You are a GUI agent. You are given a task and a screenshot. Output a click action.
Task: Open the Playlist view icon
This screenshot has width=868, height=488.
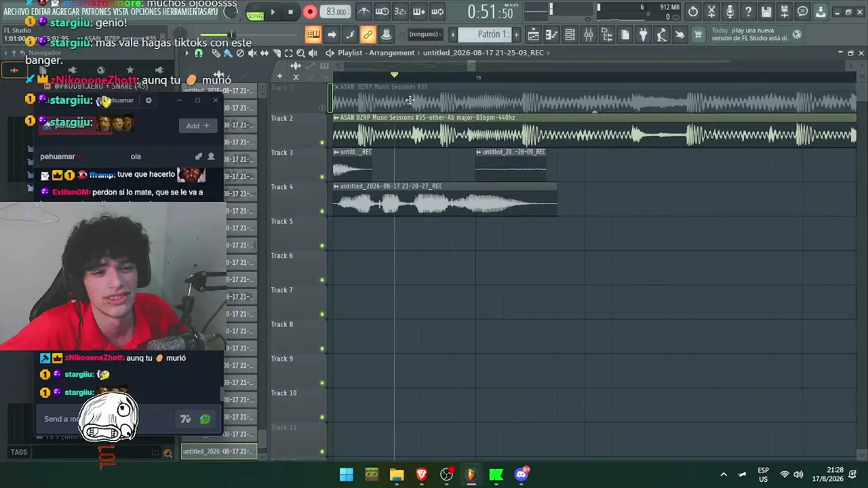(x=534, y=35)
